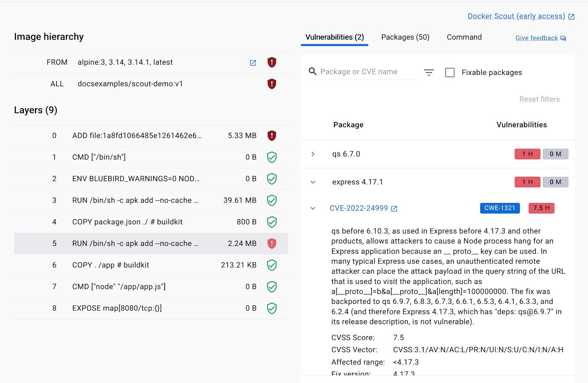Open the filter icon beside the package search field
588x383 pixels.
click(428, 72)
